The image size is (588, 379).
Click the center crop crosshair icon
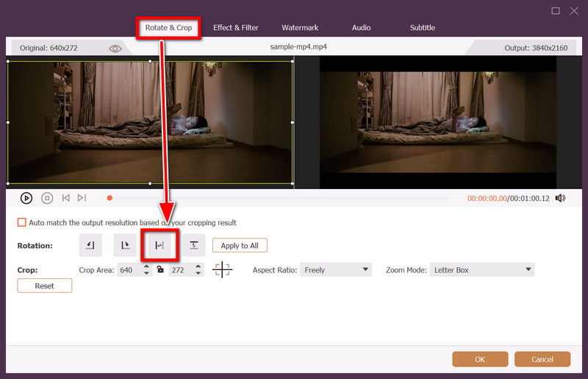[222, 270]
